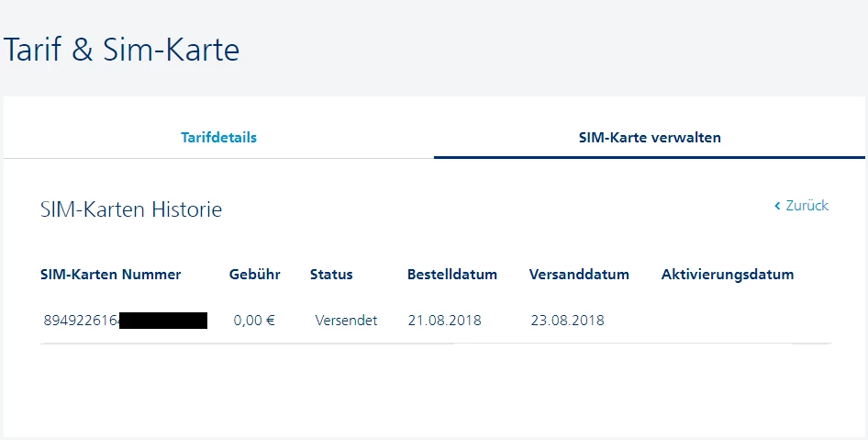Click the Aktivierungsdatum column header
The height and width of the screenshot is (440, 868).
click(728, 275)
